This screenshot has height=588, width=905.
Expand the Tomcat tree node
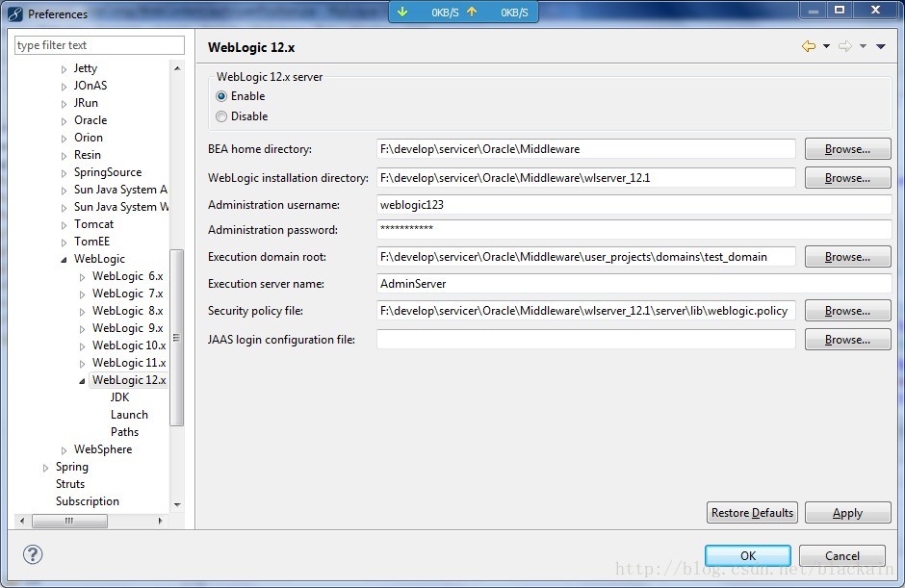coord(65,225)
